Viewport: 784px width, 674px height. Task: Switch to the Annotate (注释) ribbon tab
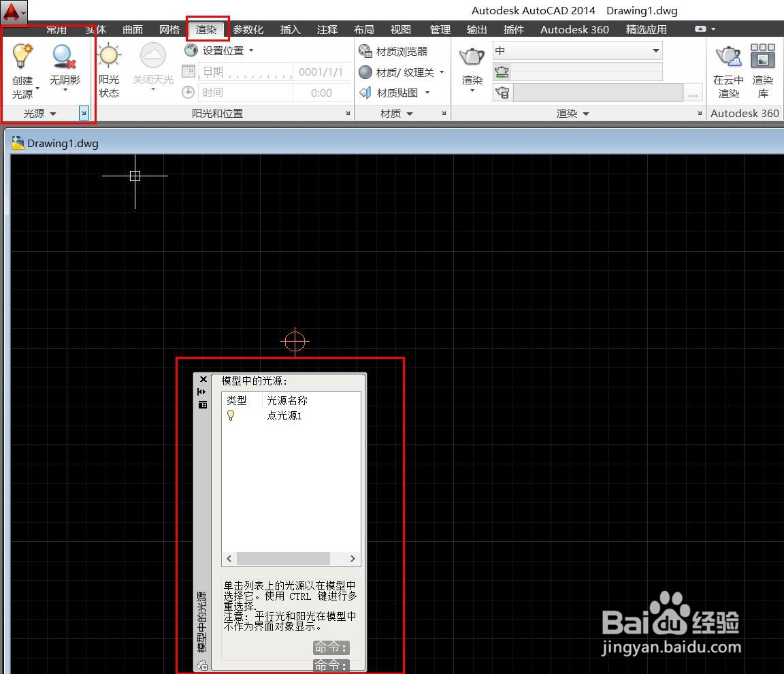327,29
